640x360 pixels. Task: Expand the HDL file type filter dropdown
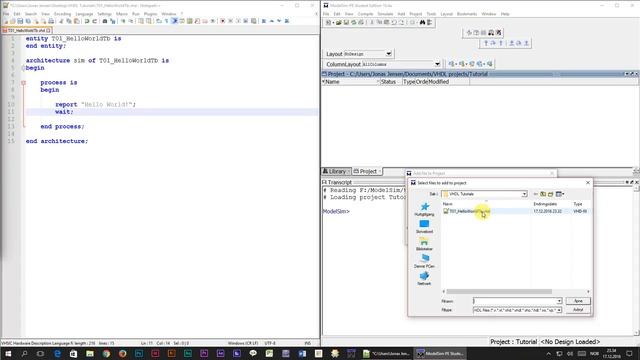559,310
